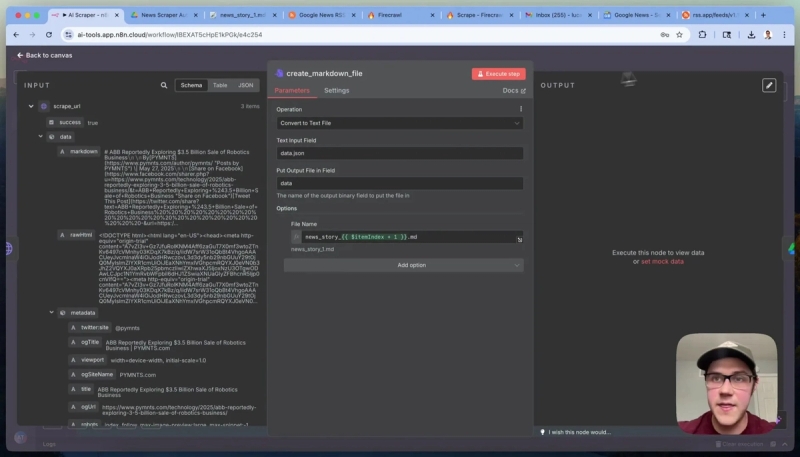Open the Docs link
This screenshot has height=457, width=800.
coord(514,91)
